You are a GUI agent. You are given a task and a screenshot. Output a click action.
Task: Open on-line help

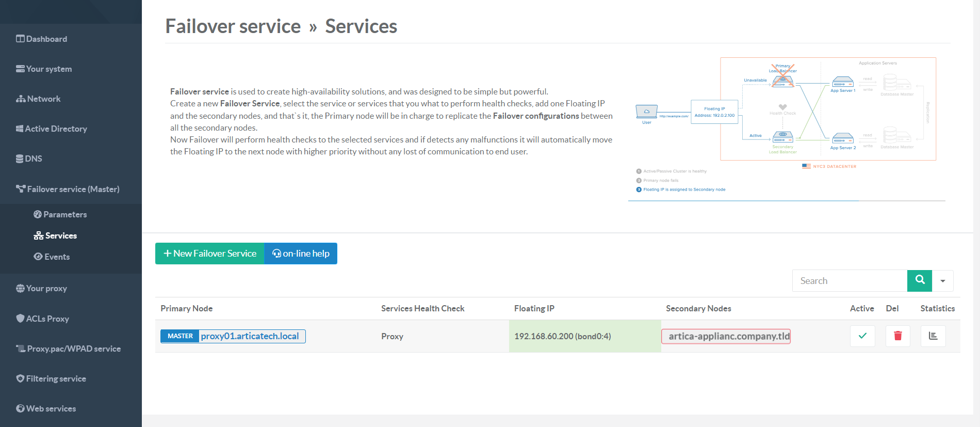point(301,254)
